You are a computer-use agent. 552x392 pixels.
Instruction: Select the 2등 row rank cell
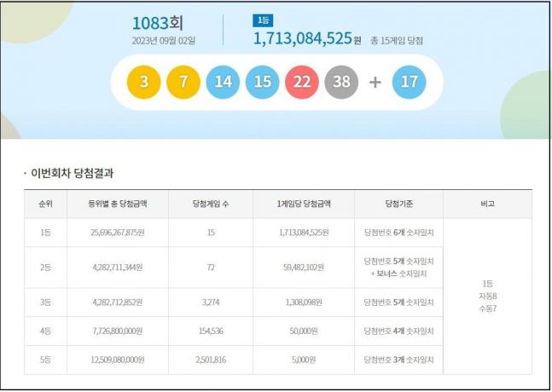pyautogui.click(x=44, y=268)
